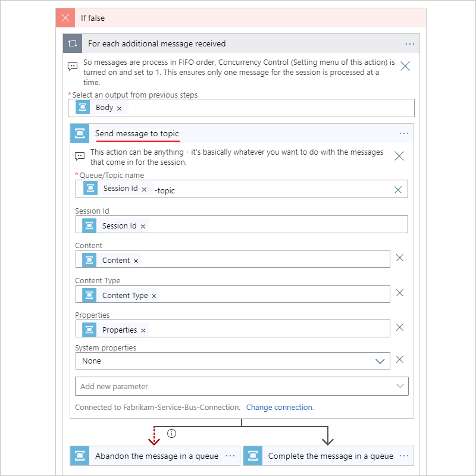
Task: Click the Send message to topic Service Bus icon
Action: point(80,133)
